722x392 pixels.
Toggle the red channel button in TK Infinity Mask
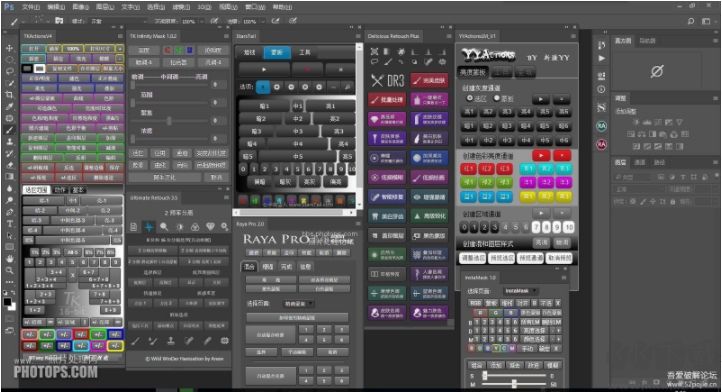[x=168, y=50]
